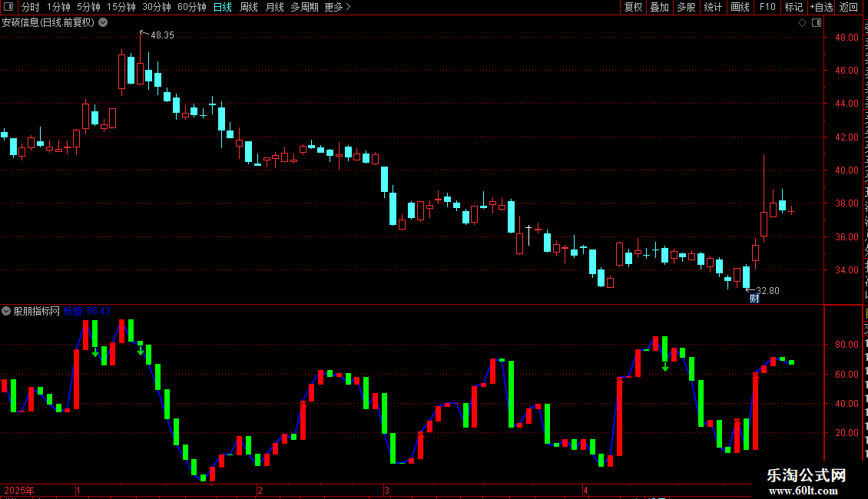Image resolution: width=868 pixels, height=499 pixels.
Task: Click the 48.00 price axis label
Action: tap(847, 37)
